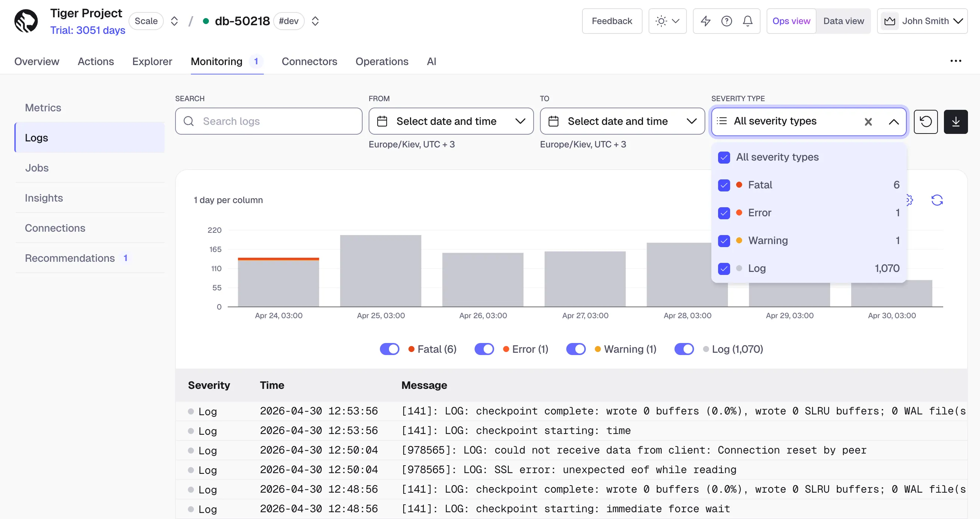This screenshot has height=519, width=980.
Task: Switch to the Connectors tab
Action: coord(309,61)
